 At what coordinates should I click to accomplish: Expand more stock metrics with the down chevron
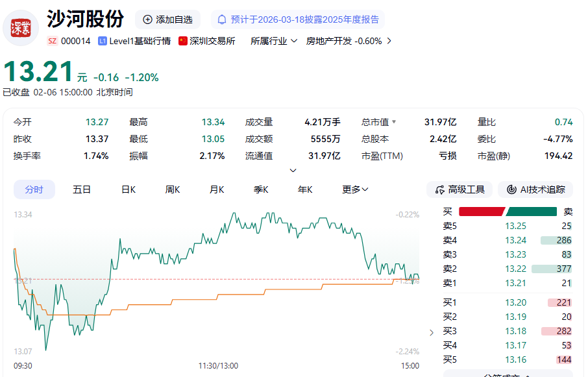point(293,171)
